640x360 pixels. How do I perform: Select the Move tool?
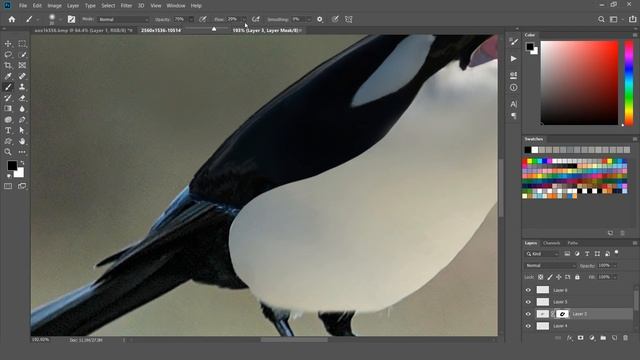[x=8, y=44]
